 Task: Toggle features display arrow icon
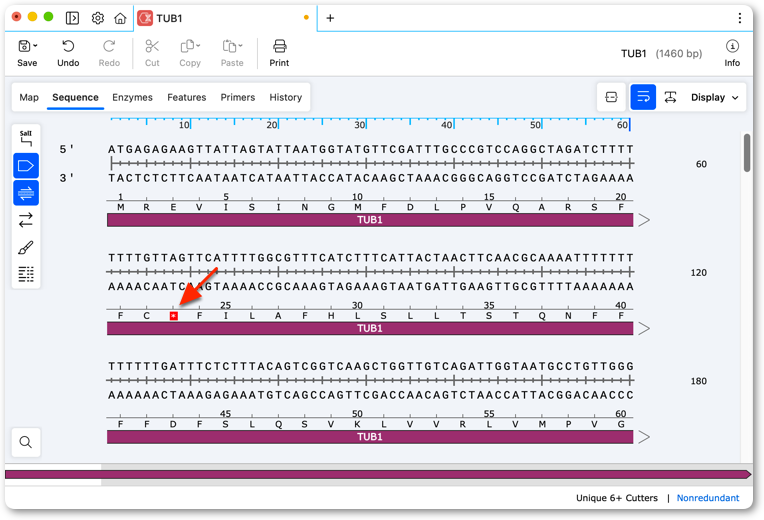pyautogui.click(x=26, y=166)
